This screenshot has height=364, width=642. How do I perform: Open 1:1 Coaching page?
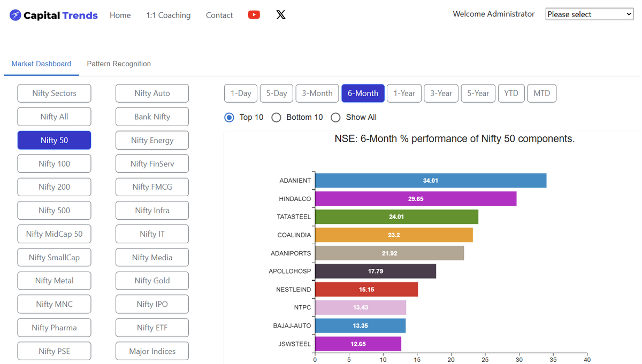point(168,15)
